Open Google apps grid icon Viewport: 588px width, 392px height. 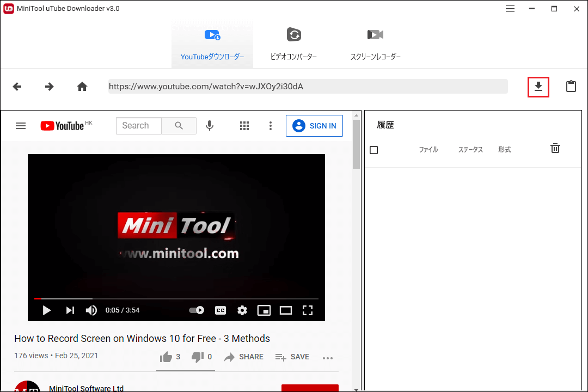[x=244, y=126]
